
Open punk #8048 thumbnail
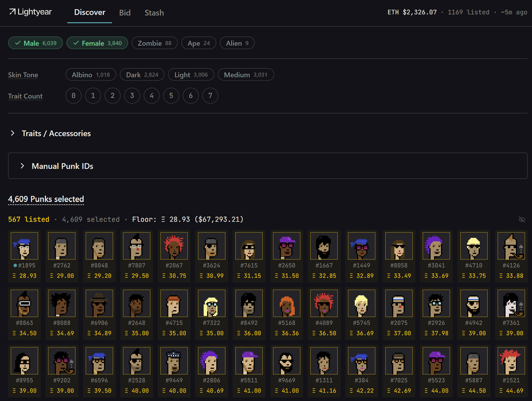99,245
